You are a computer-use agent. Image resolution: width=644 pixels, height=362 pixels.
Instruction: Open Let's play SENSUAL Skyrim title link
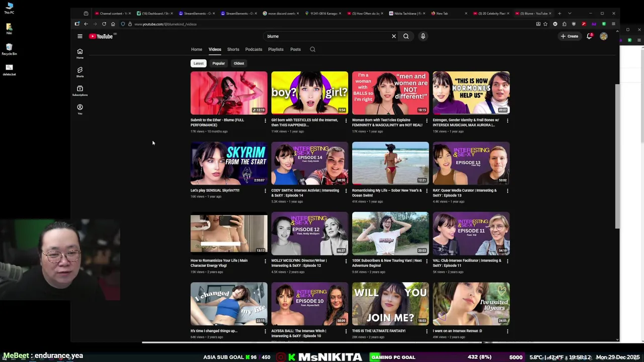215,191
